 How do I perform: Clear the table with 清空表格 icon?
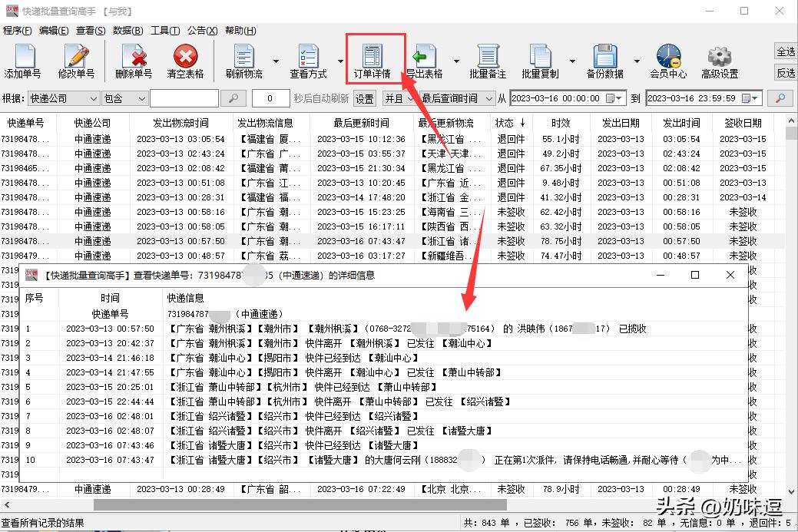click(184, 58)
